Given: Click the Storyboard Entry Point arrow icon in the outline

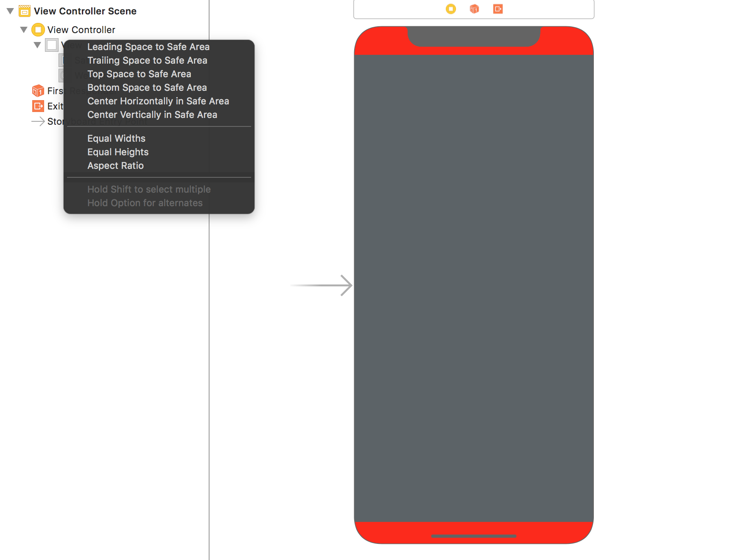Looking at the screenshot, I should pos(38,121).
